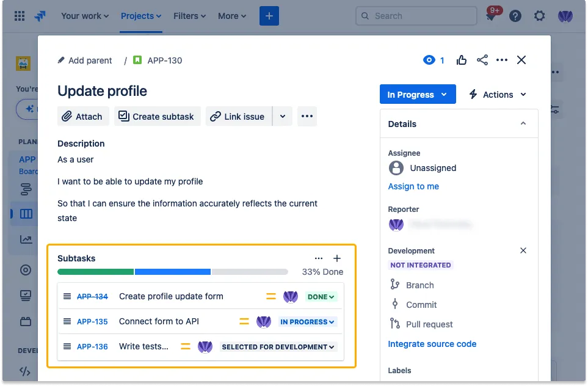
Task: Select the board icon in sidebar
Action: pyautogui.click(x=26, y=214)
